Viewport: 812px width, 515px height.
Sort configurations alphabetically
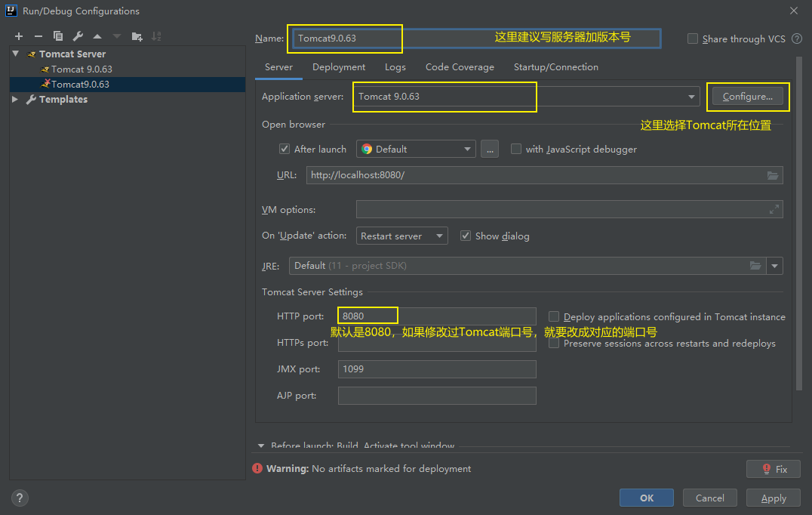tap(156, 35)
